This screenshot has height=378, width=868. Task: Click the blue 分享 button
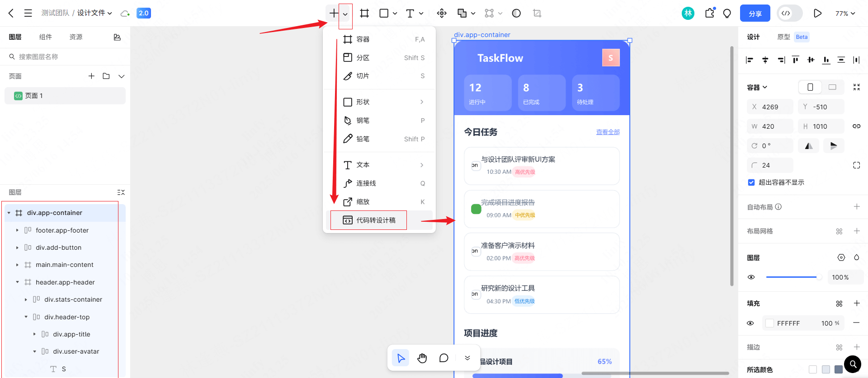[755, 14]
